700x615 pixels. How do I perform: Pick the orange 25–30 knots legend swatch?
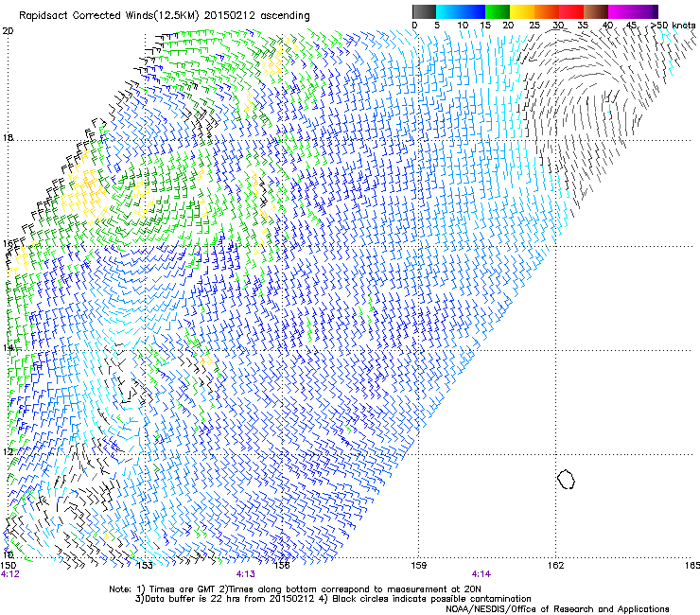(x=547, y=11)
